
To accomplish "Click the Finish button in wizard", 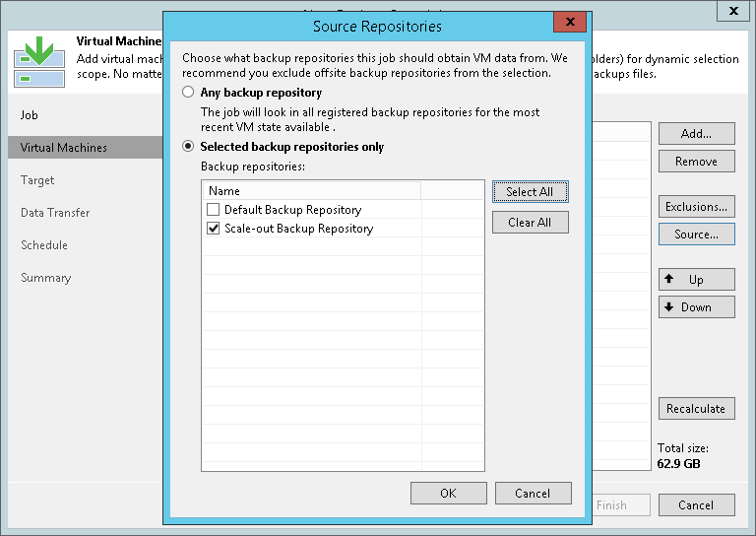I will click(621, 505).
